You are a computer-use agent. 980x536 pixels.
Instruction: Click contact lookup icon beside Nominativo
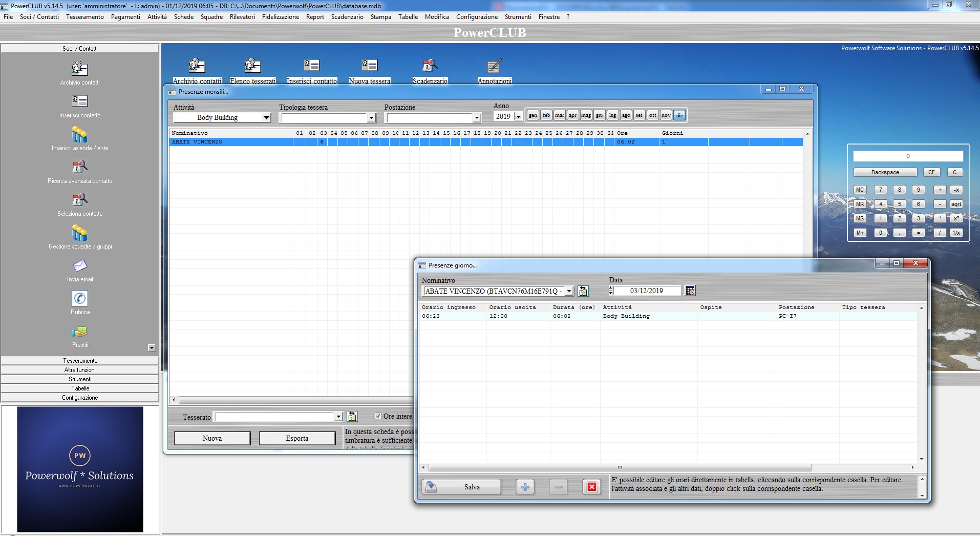tap(583, 291)
